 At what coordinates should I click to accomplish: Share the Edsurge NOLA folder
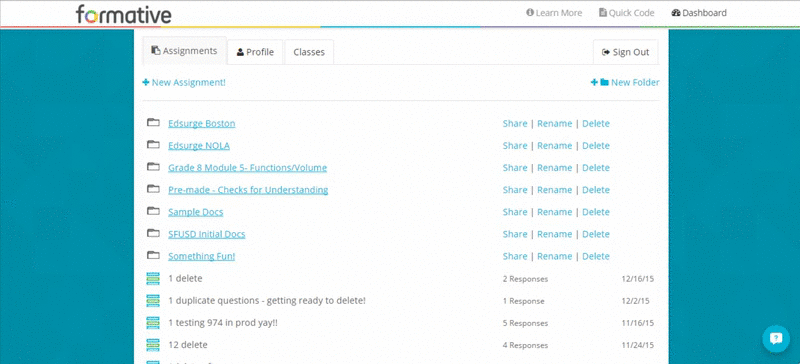tap(515, 145)
